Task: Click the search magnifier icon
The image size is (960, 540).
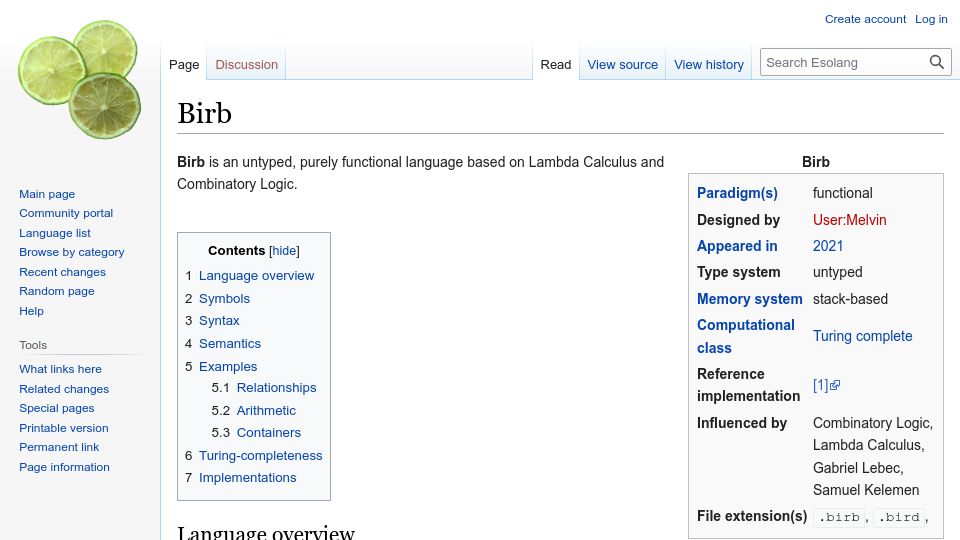Action: pyautogui.click(x=936, y=62)
